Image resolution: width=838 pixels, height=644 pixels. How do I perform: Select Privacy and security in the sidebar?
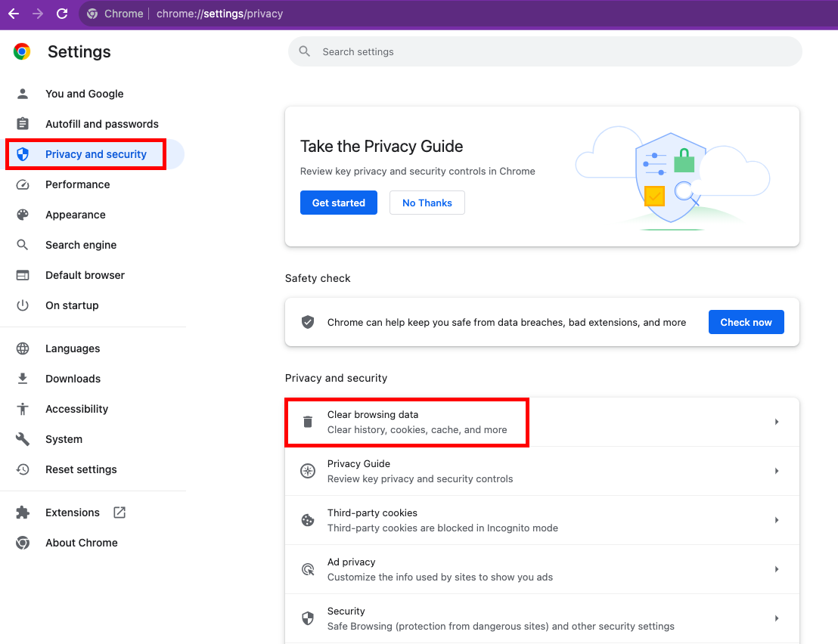click(x=85, y=153)
